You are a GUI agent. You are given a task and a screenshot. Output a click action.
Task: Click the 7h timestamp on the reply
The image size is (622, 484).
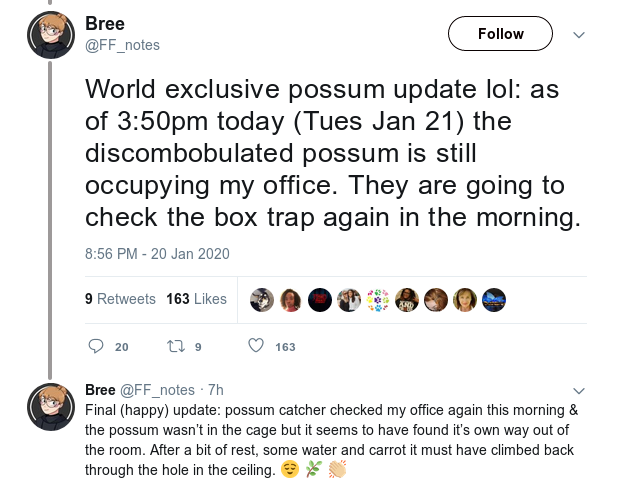click(x=215, y=390)
